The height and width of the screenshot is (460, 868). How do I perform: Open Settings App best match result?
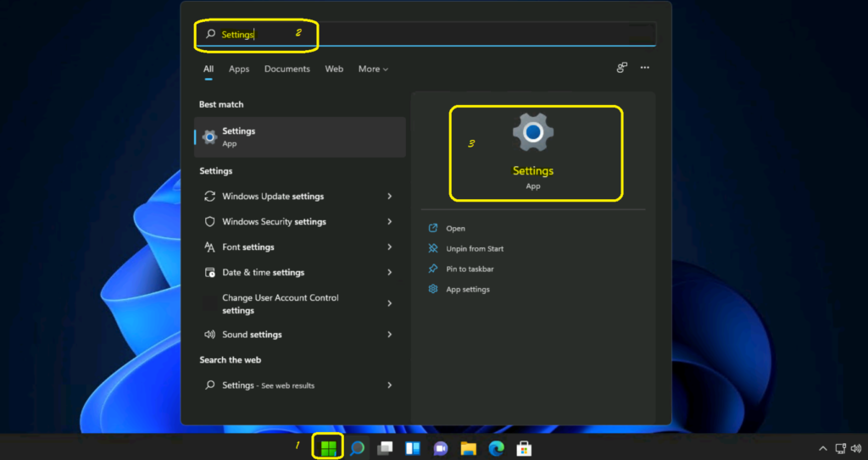300,136
